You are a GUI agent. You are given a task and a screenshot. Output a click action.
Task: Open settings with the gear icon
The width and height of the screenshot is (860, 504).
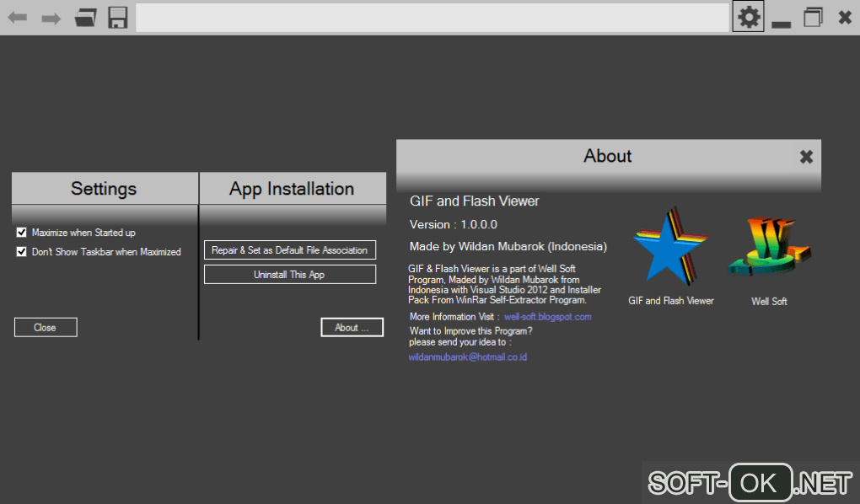(x=748, y=18)
